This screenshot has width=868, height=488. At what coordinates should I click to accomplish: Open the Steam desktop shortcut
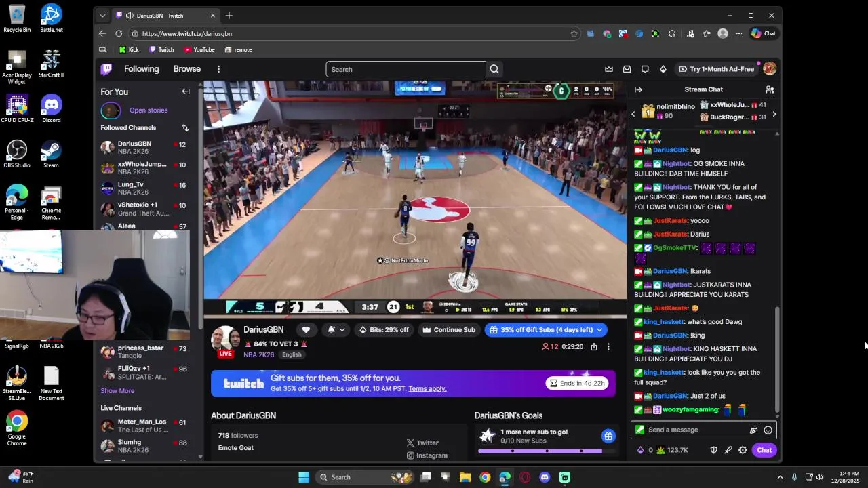[51, 154]
